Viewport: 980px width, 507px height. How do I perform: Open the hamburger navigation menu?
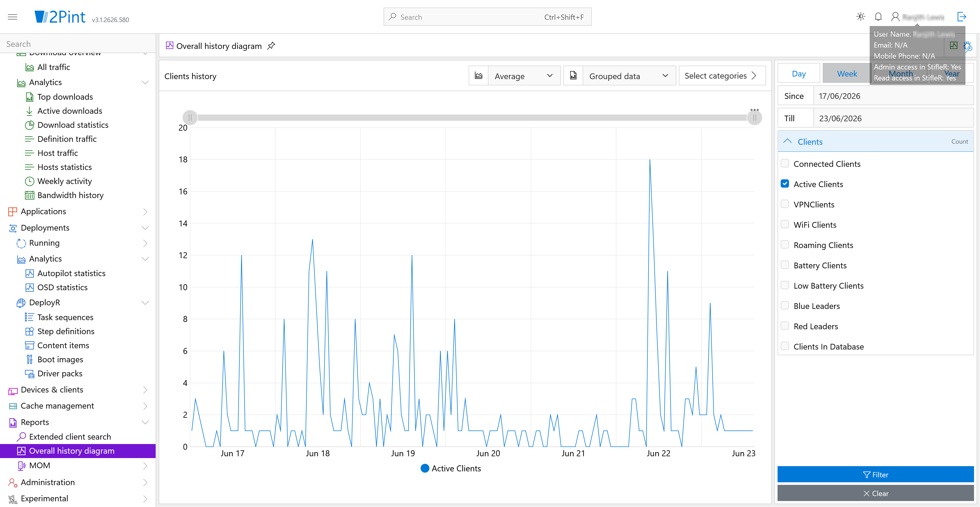pos(12,17)
